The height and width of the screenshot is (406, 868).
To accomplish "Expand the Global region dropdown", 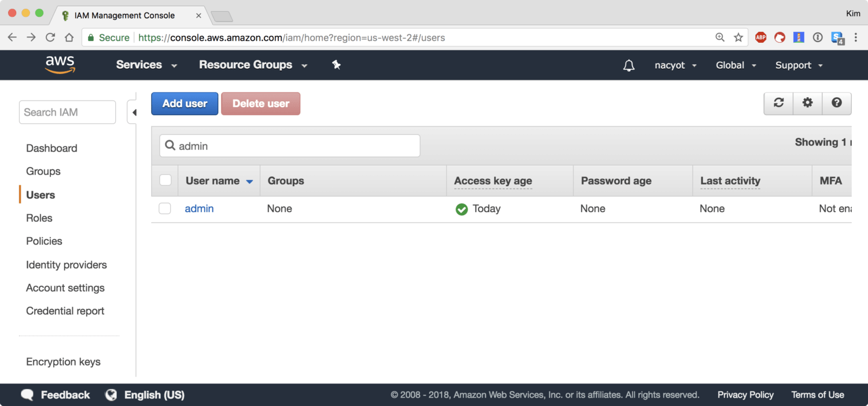I will coord(735,65).
